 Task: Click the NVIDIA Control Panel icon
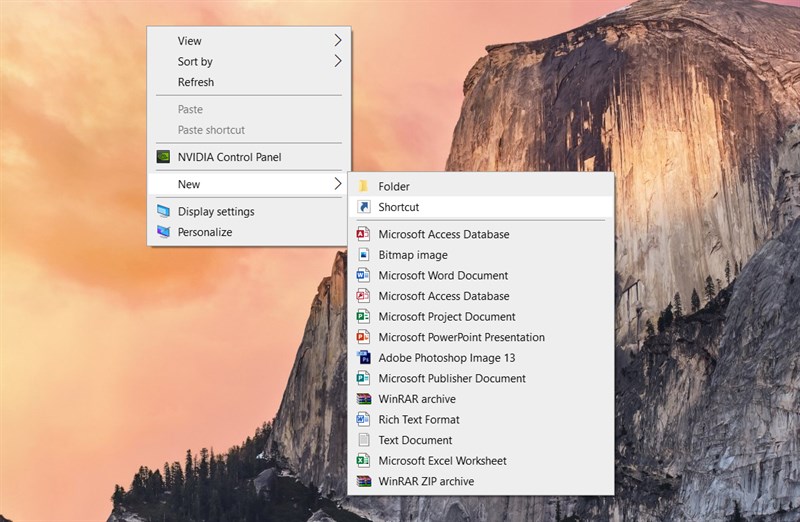[x=163, y=157]
